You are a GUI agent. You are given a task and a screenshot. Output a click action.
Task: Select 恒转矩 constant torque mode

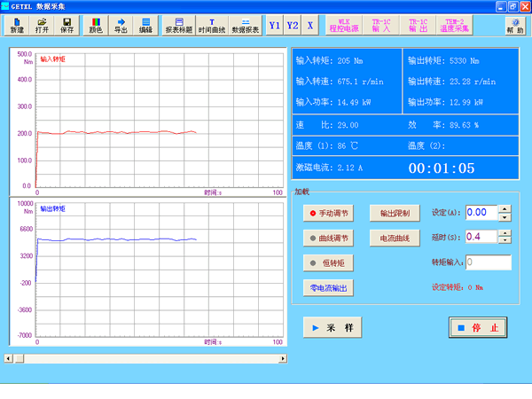pos(328,262)
